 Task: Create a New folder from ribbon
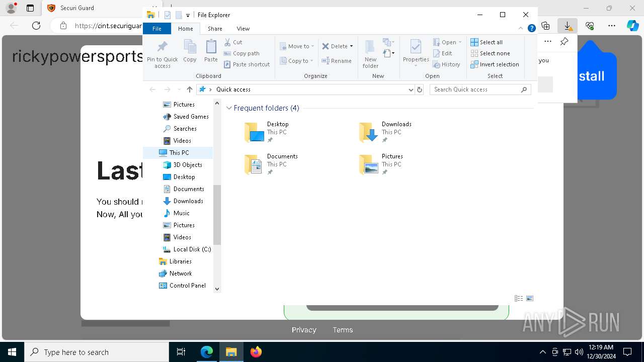tap(370, 54)
